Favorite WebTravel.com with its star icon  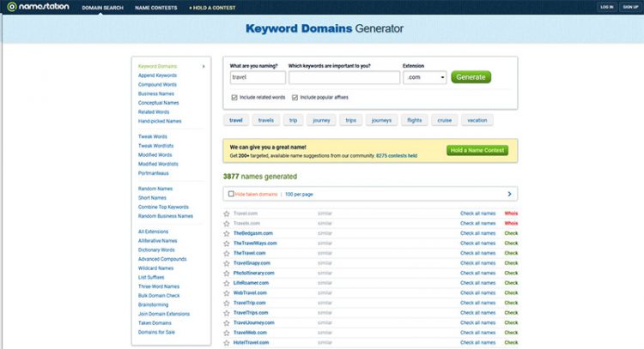point(227,293)
